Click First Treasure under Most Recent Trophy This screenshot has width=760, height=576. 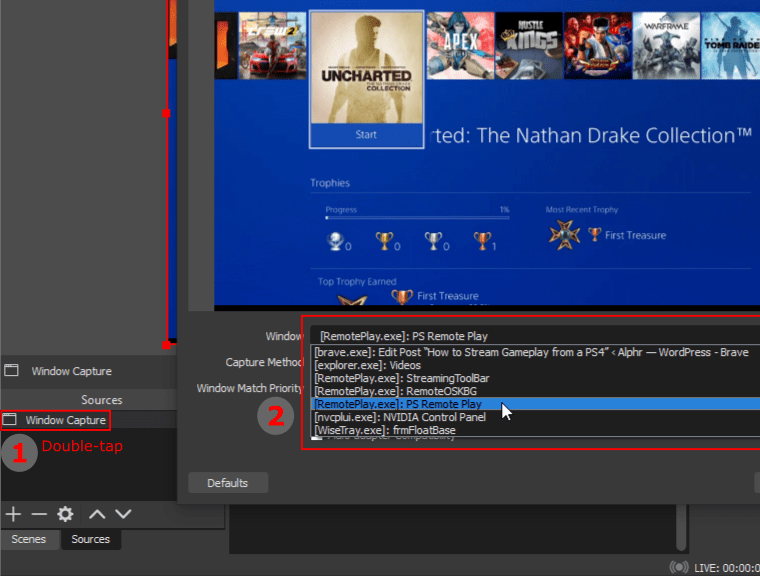click(635, 235)
